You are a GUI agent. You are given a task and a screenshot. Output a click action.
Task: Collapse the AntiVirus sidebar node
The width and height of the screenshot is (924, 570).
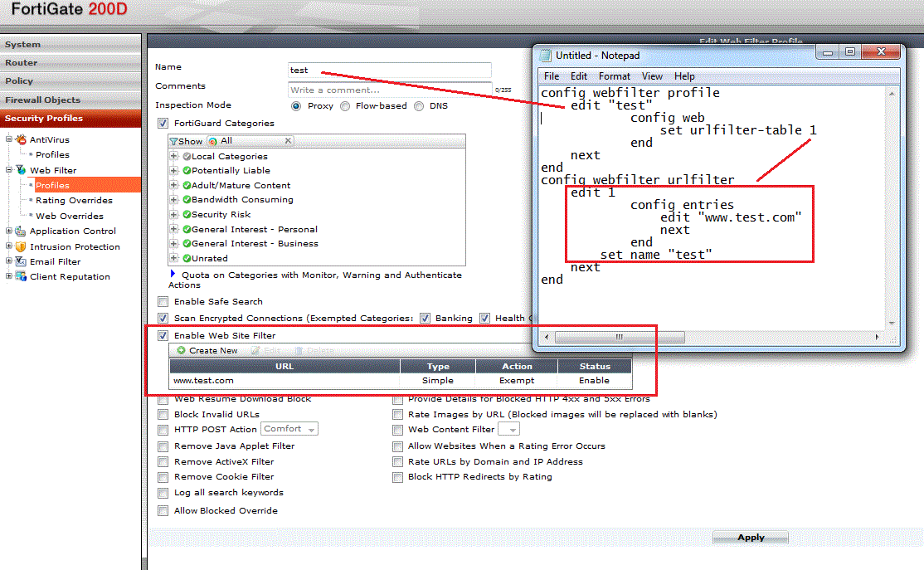(x=9, y=139)
